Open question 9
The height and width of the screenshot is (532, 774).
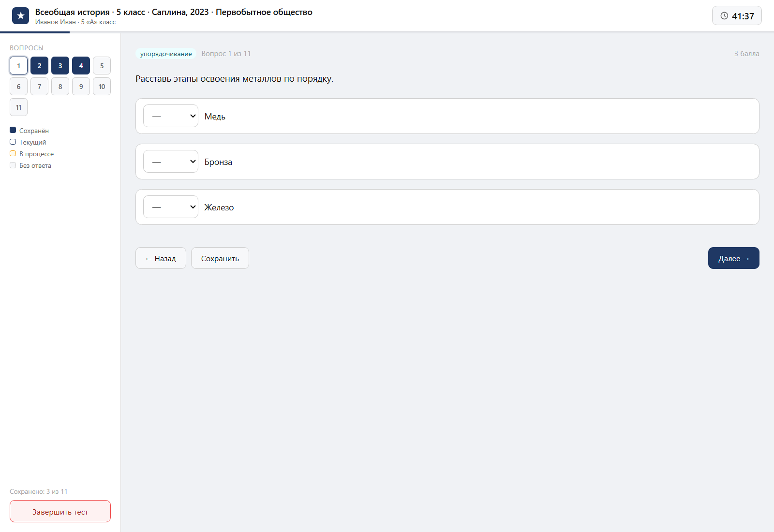81,87
